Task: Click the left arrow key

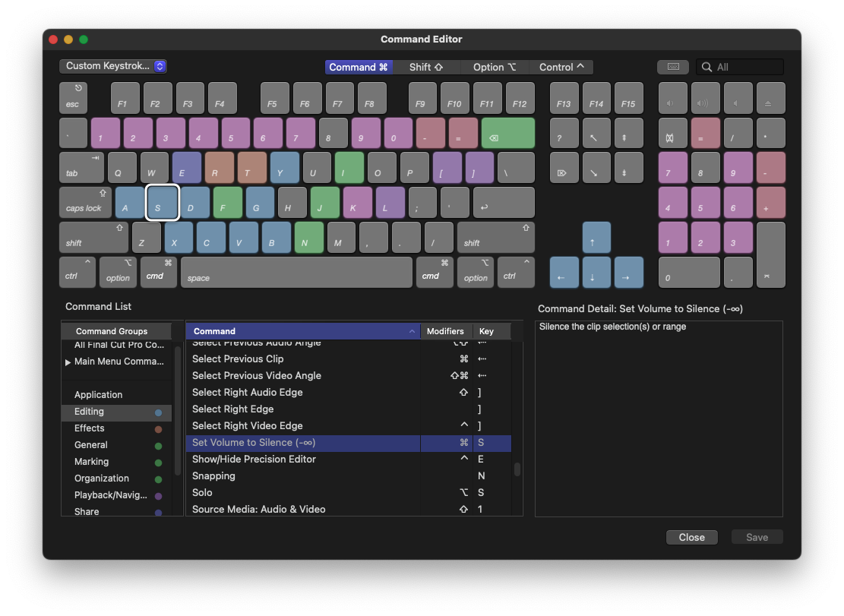Action: 564,272
